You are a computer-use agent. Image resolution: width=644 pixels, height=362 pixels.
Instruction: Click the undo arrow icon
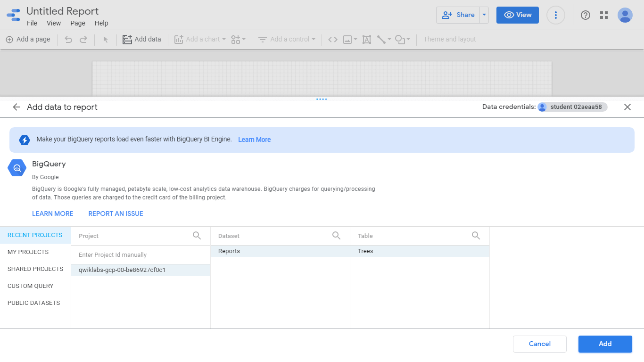click(68, 40)
